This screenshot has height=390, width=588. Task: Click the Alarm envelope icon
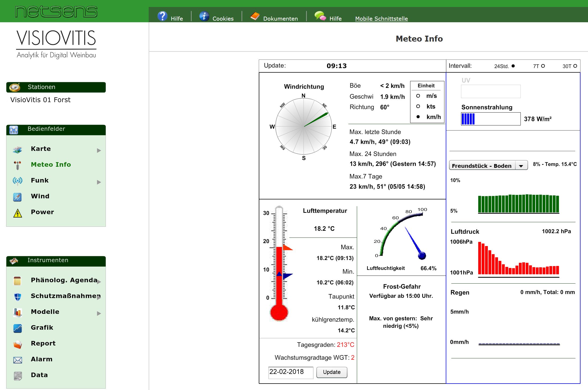click(x=17, y=360)
